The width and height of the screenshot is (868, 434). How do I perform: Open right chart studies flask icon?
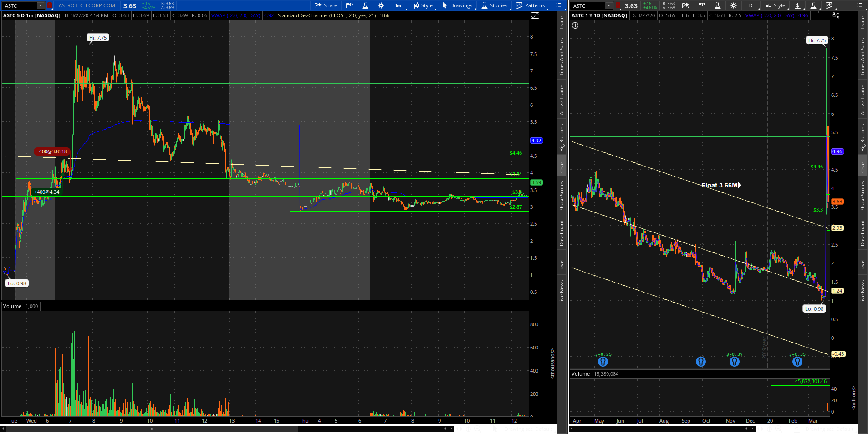pyautogui.click(x=813, y=5)
